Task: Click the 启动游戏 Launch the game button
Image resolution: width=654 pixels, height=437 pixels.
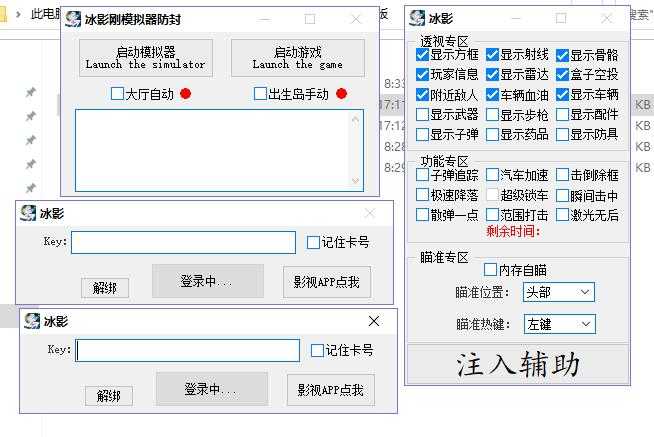Action: [x=298, y=58]
